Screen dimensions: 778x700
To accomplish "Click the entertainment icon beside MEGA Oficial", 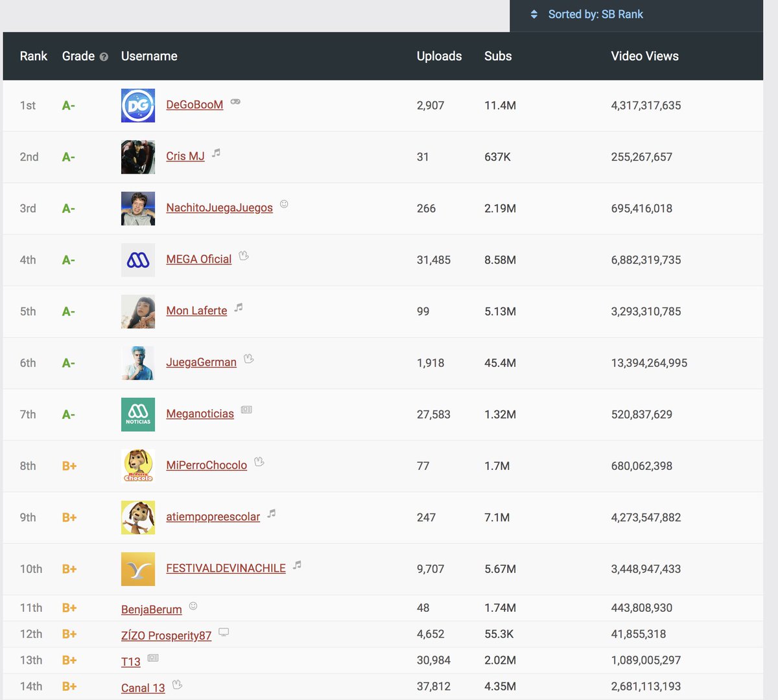I will (x=244, y=255).
